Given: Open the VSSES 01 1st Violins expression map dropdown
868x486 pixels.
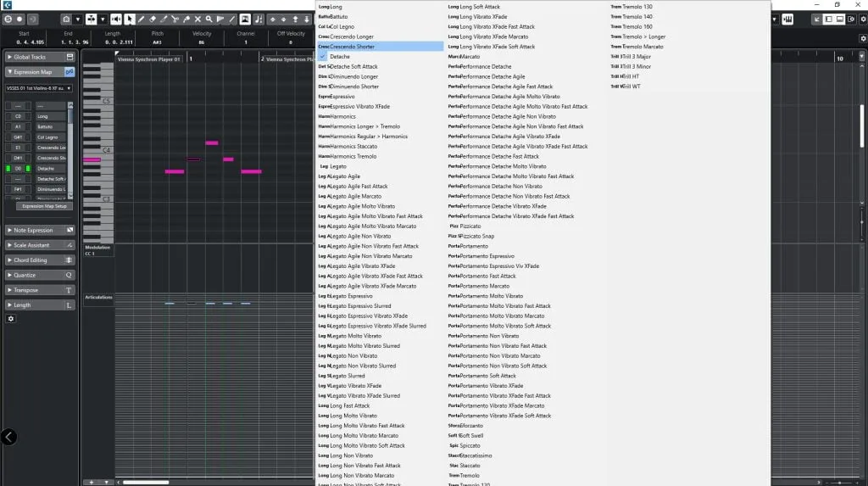Looking at the screenshot, I should click(39, 88).
